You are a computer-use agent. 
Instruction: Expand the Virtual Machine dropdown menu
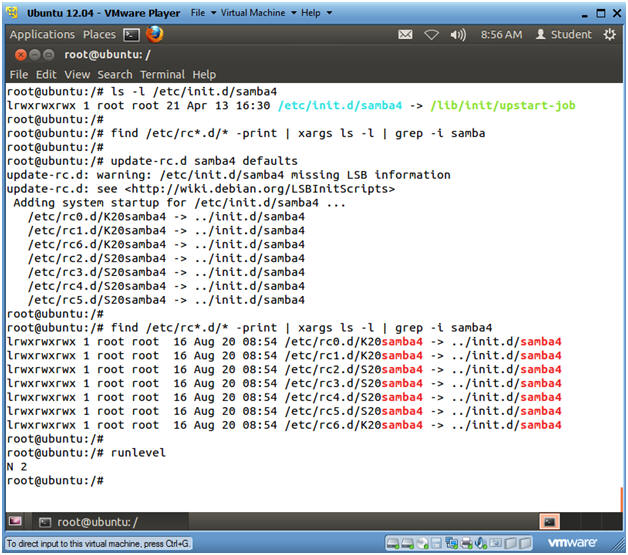coord(258,13)
